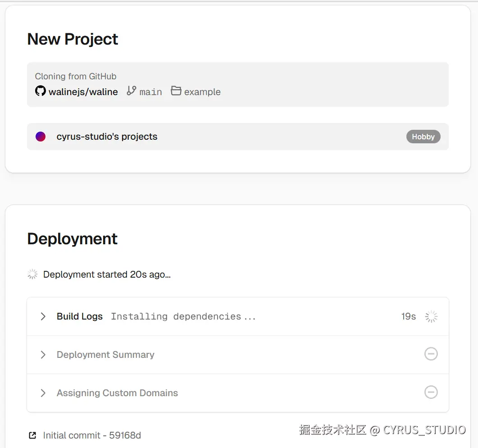Screen dimensions: 478x448
Task: Click the Installing dependencies log text
Action: point(183,316)
